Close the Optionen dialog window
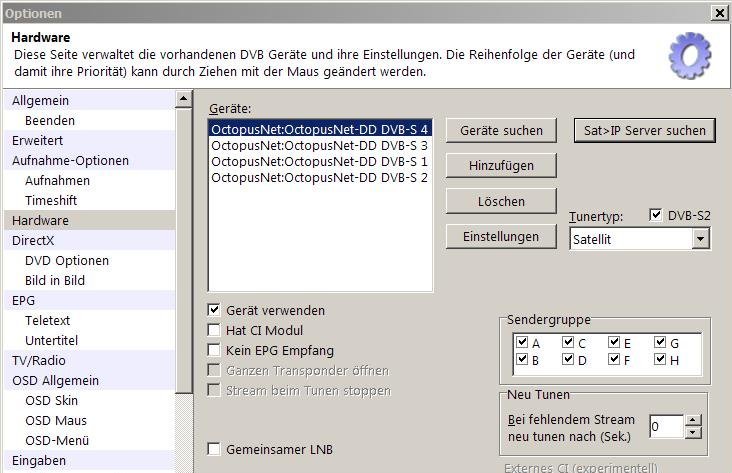Screen dimensions: 732x473 719,13
